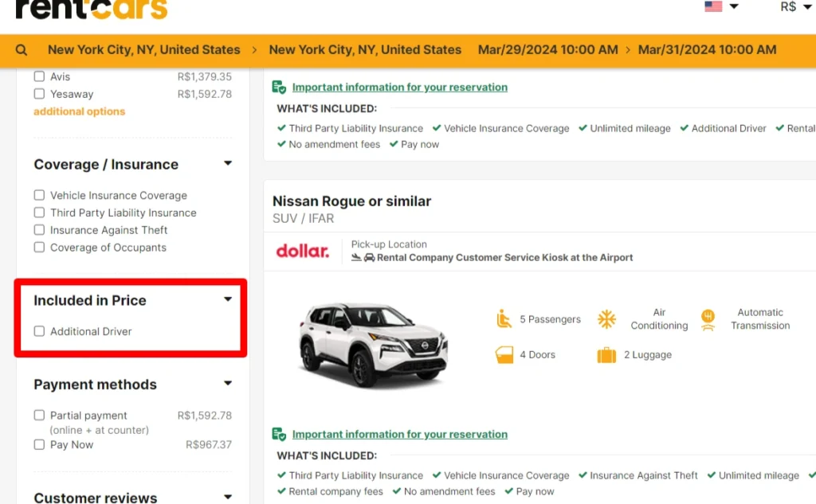Click Important information for your reservation
This screenshot has height=504, width=816.
pos(400,435)
